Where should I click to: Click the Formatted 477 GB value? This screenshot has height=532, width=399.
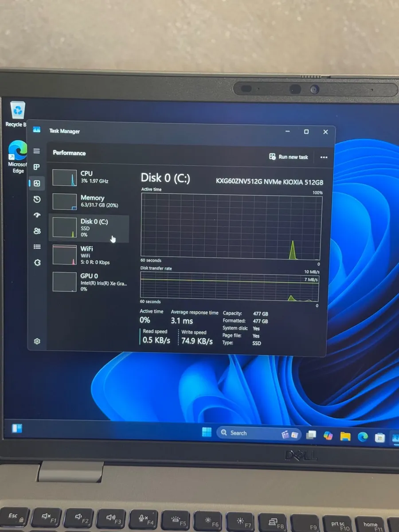(x=260, y=321)
